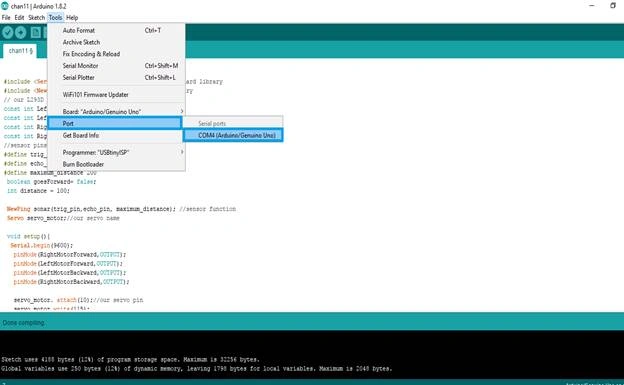This screenshot has width=624, height=385.
Task: Open the Sketch menu
Action: pyautogui.click(x=36, y=18)
